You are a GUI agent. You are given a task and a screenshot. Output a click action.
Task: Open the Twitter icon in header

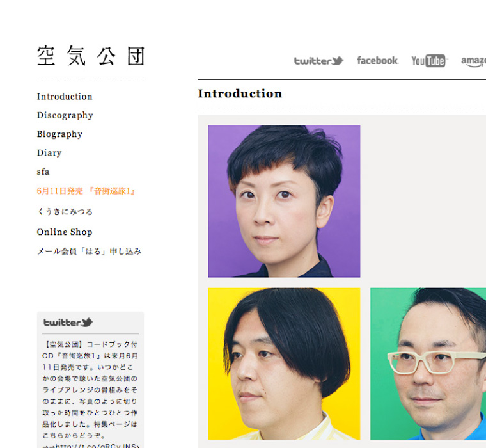click(318, 61)
